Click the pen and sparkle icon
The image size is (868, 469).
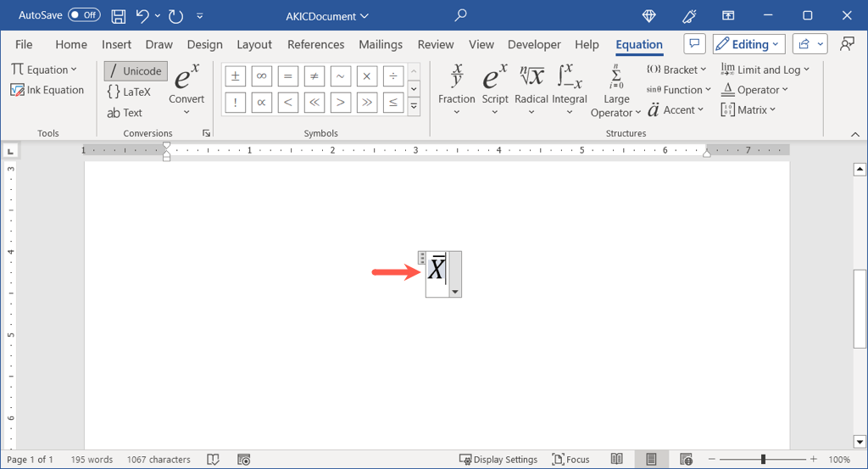coord(689,16)
